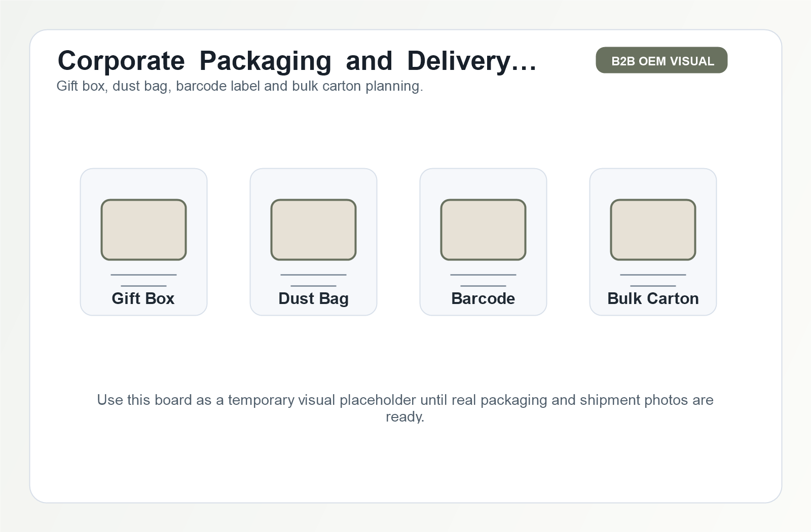Click the Gift Box label

(143, 298)
